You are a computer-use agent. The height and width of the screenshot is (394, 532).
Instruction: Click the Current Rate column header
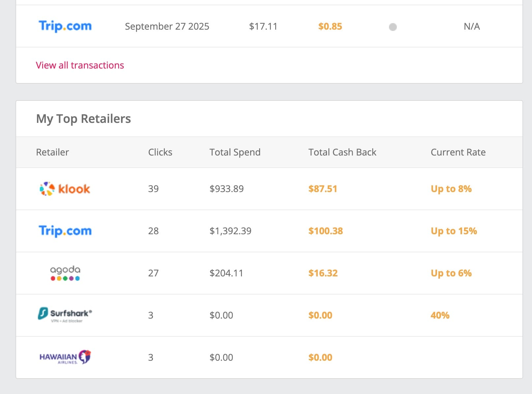[458, 152]
